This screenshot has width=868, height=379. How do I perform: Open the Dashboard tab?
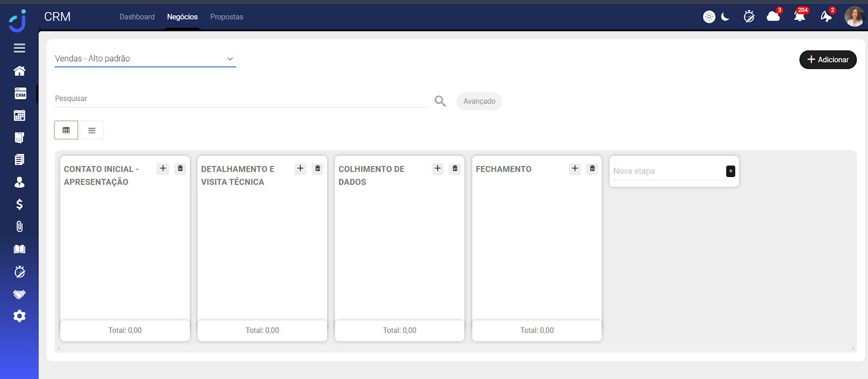(137, 17)
